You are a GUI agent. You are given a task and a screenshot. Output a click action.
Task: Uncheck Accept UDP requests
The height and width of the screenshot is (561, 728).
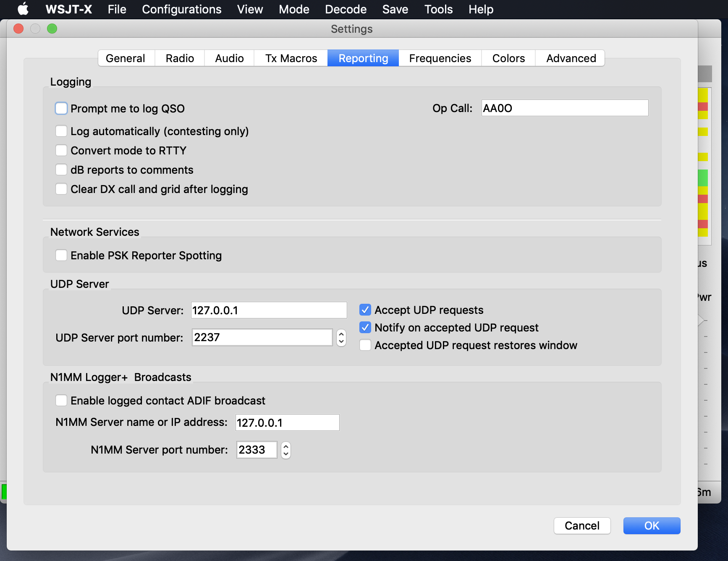pos(365,310)
